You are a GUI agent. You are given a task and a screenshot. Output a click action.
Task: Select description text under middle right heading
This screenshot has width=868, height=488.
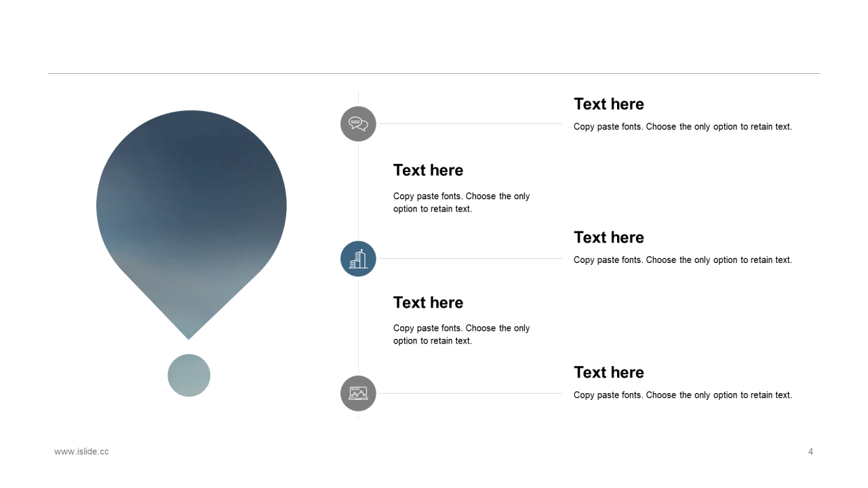click(x=683, y=260)
